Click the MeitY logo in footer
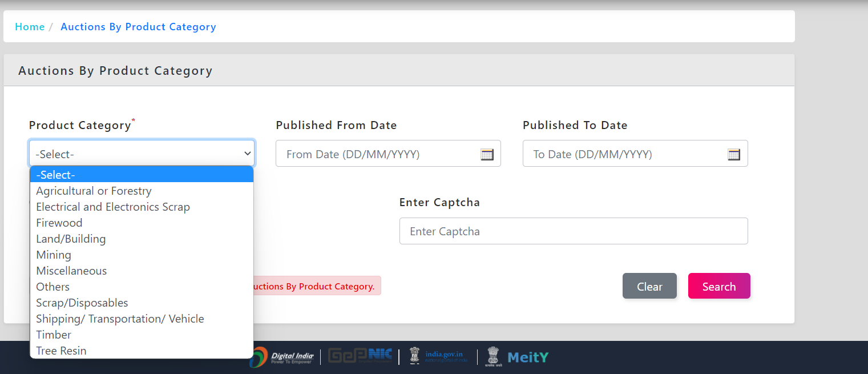This screenshot has width=868, height=374. click(517, 357)
